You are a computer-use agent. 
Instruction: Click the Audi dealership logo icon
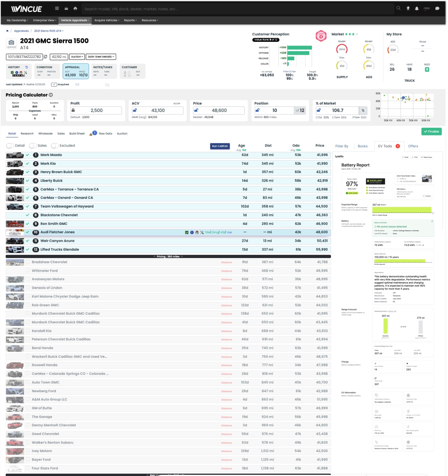427,9
